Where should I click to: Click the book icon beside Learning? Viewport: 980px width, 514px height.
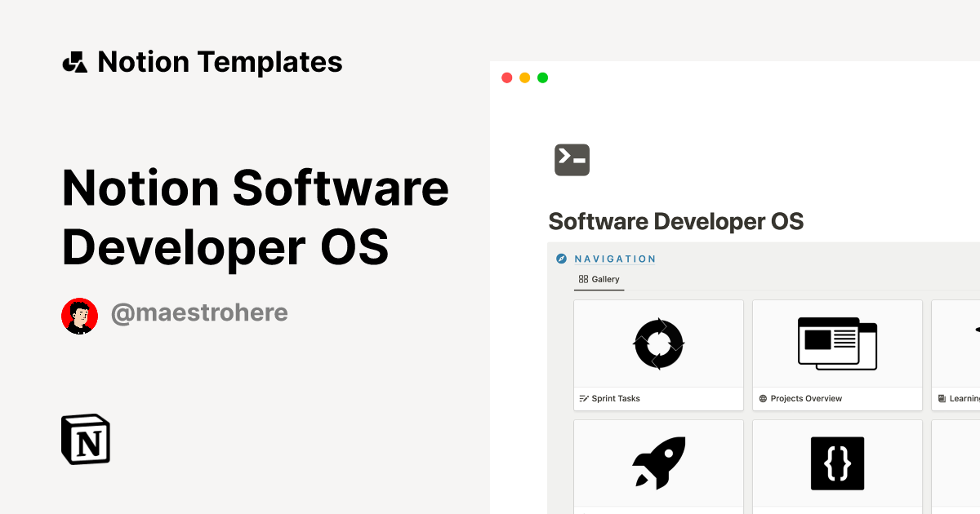click(941, 398)
